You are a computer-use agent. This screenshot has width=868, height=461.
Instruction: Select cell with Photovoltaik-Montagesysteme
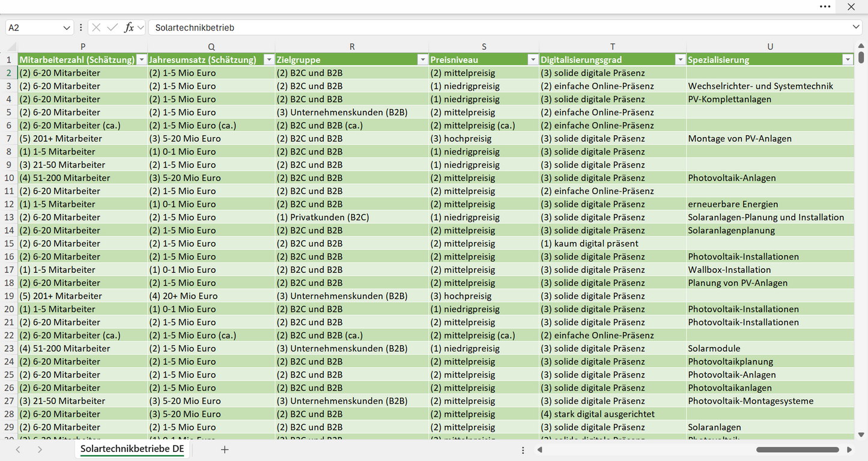[770, 401]
